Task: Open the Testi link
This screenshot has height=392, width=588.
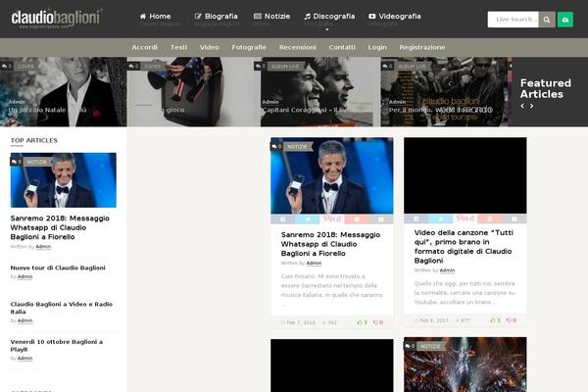Action: pyautogui.click(x=178, y=48)
